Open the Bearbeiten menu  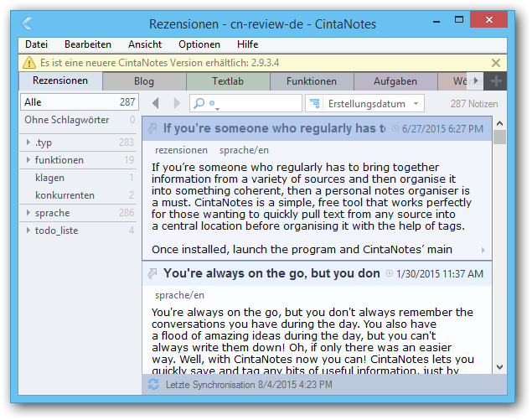[x=88, y=44]
